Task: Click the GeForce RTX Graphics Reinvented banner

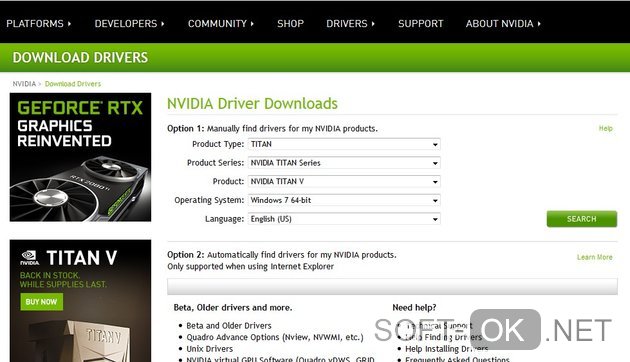Action: 80,157
